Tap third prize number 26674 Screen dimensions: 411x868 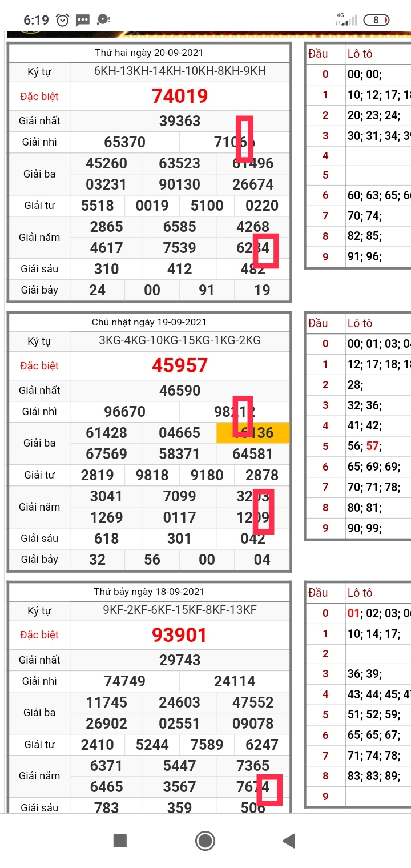(x=253, y=184)
